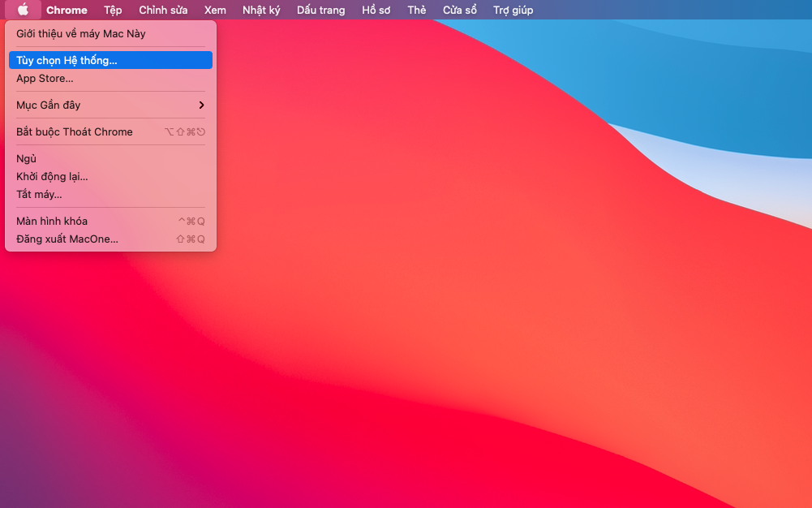Screen dimensions: 812x508
Task: Open the Cửa sổ menu
Action: (x=460, y=10)
